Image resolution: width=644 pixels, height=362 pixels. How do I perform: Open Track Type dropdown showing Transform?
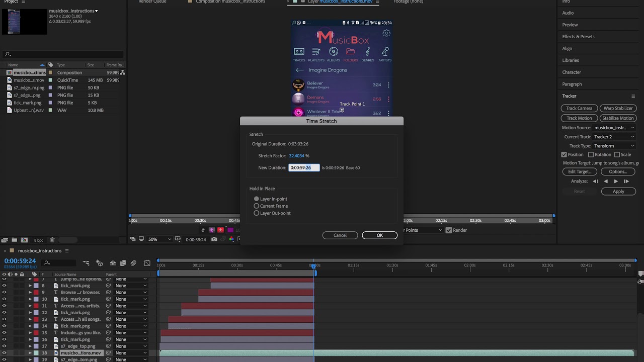click(614, 146)
